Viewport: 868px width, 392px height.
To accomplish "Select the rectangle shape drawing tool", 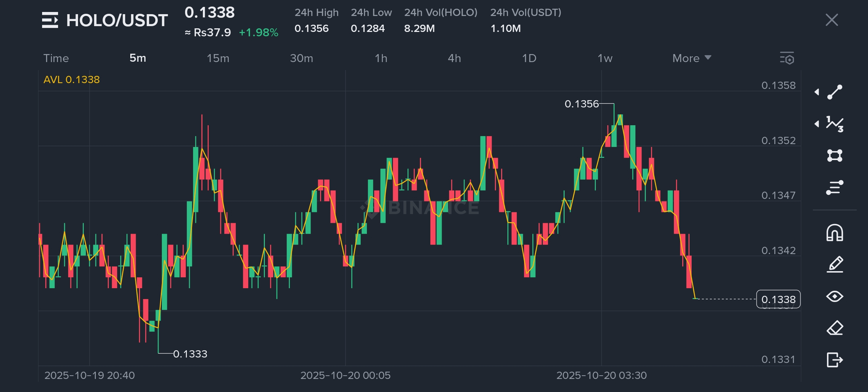I will tap(835, 156).
